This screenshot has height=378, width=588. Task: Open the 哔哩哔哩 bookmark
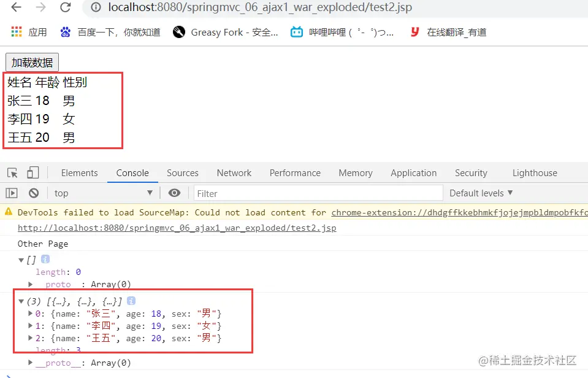(342, 33)
